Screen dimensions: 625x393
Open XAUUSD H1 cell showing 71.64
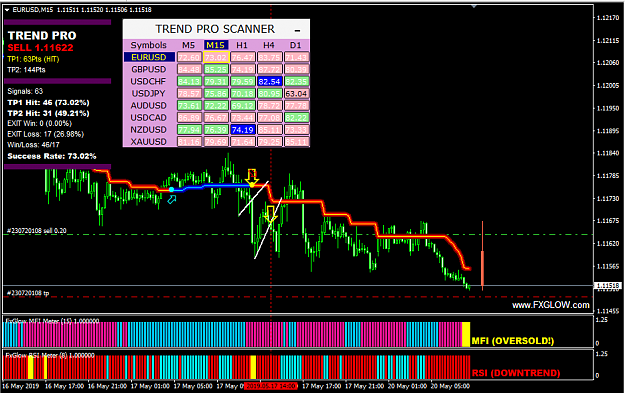pyautogui.click(x=243, y=141)
